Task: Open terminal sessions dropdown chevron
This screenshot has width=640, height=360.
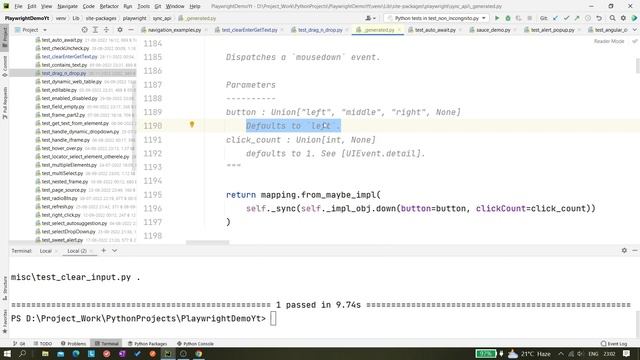Action: (x=115, y=251)
